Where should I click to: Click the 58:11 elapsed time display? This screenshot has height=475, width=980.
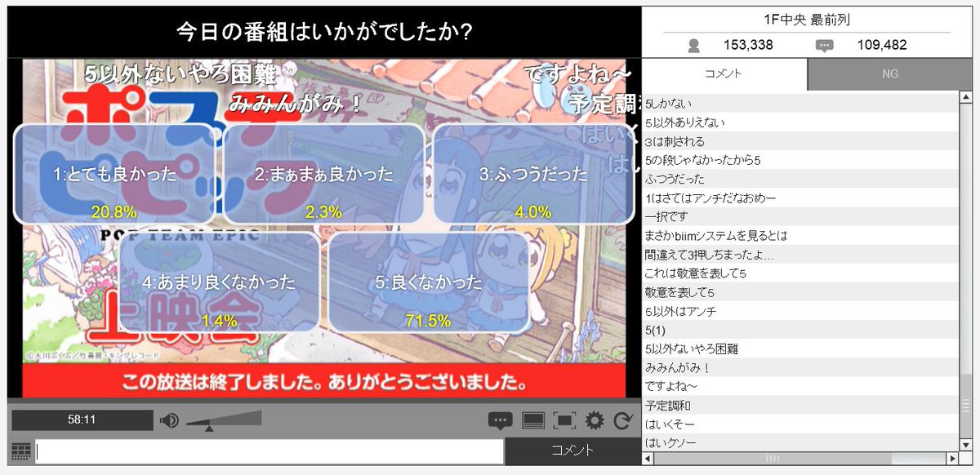pos(82,420)
